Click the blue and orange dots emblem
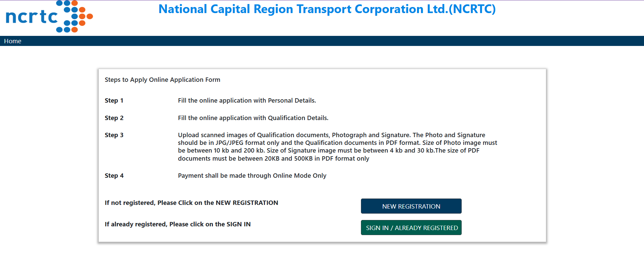 [75, 16]
